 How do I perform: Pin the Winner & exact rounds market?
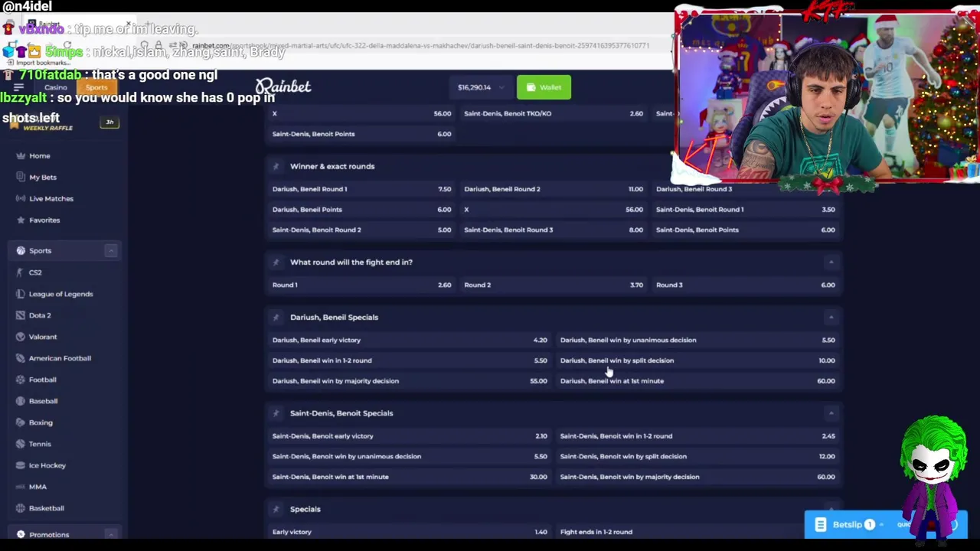pyautogui.click(x=276, y=166)
